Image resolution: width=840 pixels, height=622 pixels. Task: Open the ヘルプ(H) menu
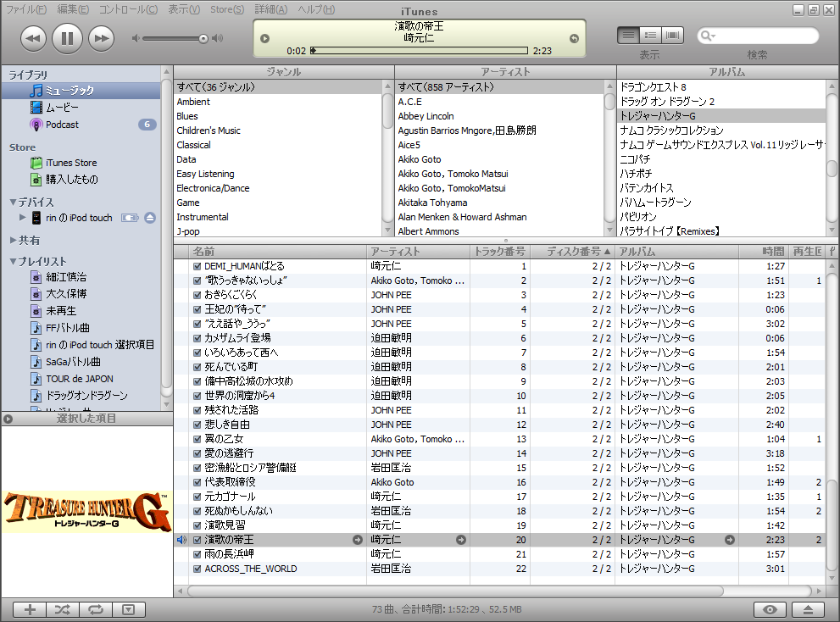coord(316,9)
